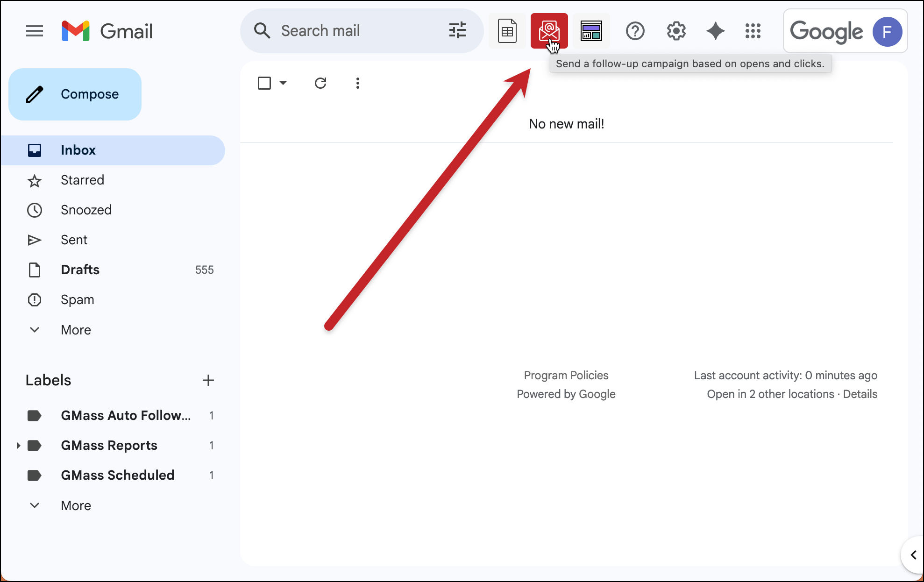Open the GMass dashboard reports icon
The width and height of the screenshot is (924, 582).
(591, 31)
